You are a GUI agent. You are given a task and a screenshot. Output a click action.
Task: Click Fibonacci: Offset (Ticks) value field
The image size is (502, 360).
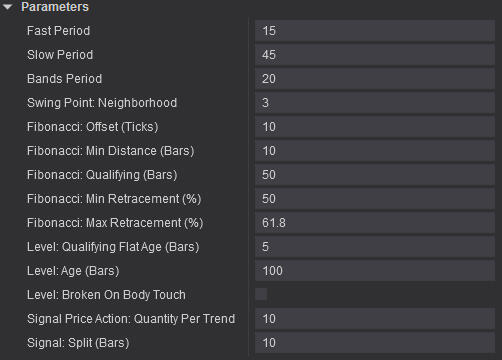(375, 127)
